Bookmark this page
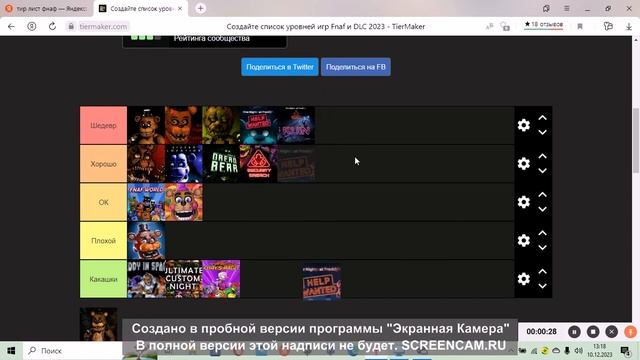The image size is (640, 360). point(580,27)
